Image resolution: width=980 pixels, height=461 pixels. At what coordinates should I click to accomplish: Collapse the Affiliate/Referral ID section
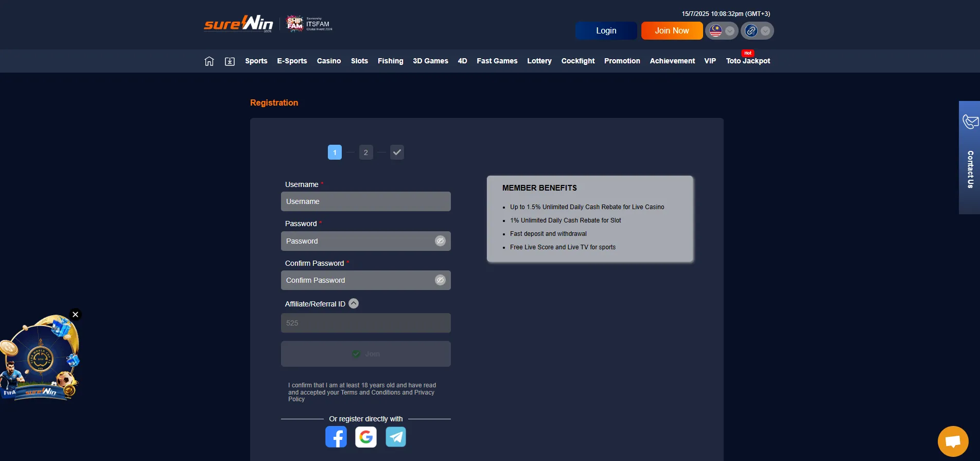point(354,304)
